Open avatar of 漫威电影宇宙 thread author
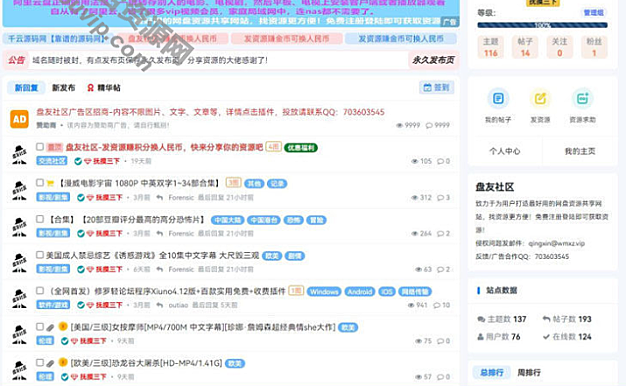Viewport: 626px width, 386px height. tap(19, 190)
